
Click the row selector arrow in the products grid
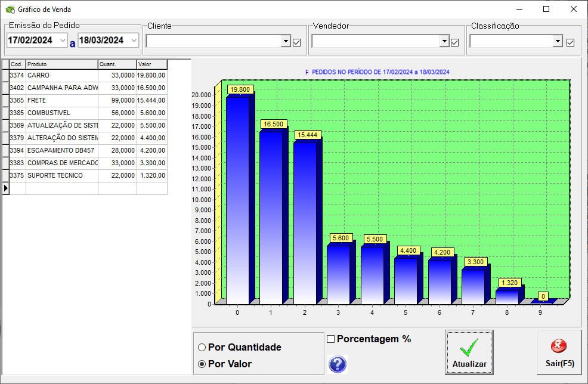[5, 188]
